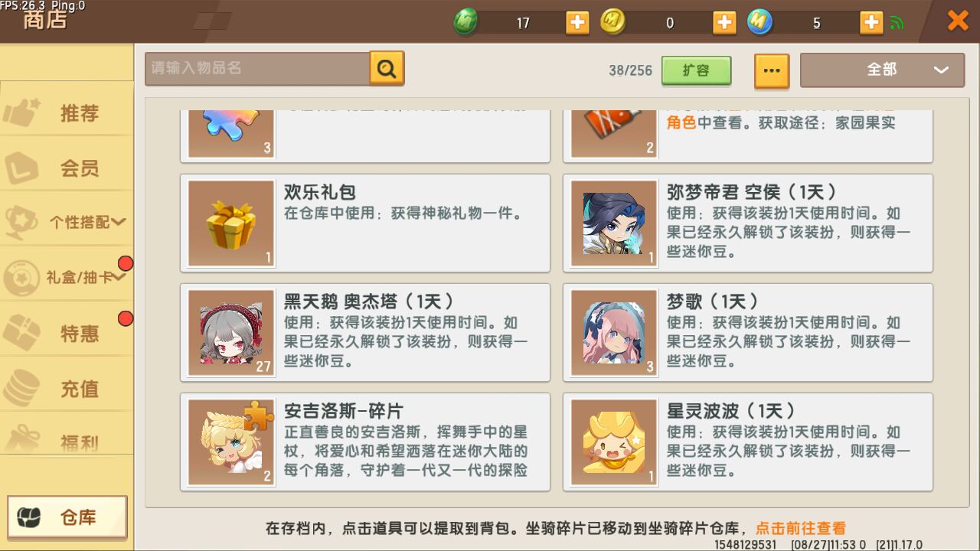Open the 仓库 warehouse button
980x551 pixels.
(67, 517)
